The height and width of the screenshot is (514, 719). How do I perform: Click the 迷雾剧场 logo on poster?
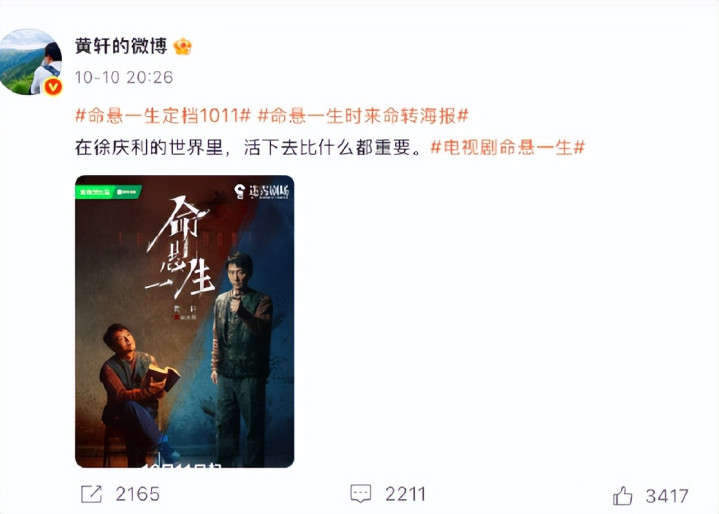261,191
